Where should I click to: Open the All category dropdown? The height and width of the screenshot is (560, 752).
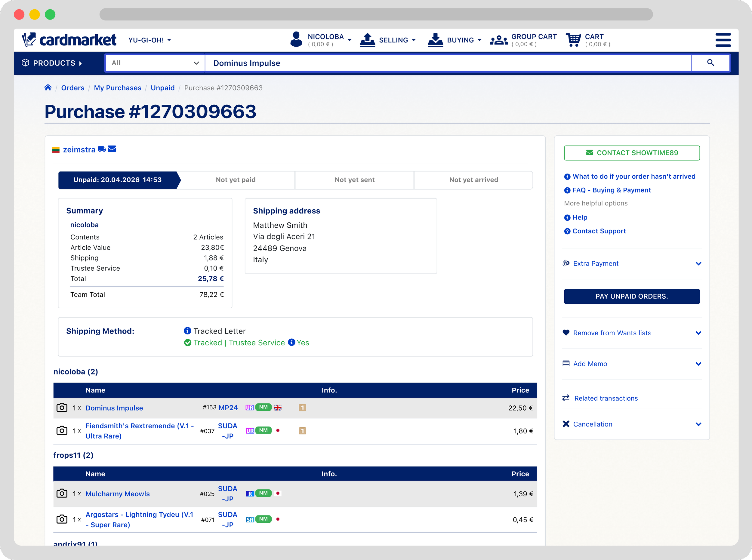point(155,63)
